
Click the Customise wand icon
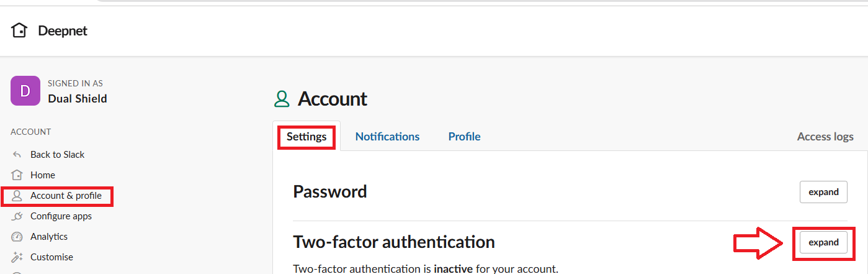click(x=17, y=257)
